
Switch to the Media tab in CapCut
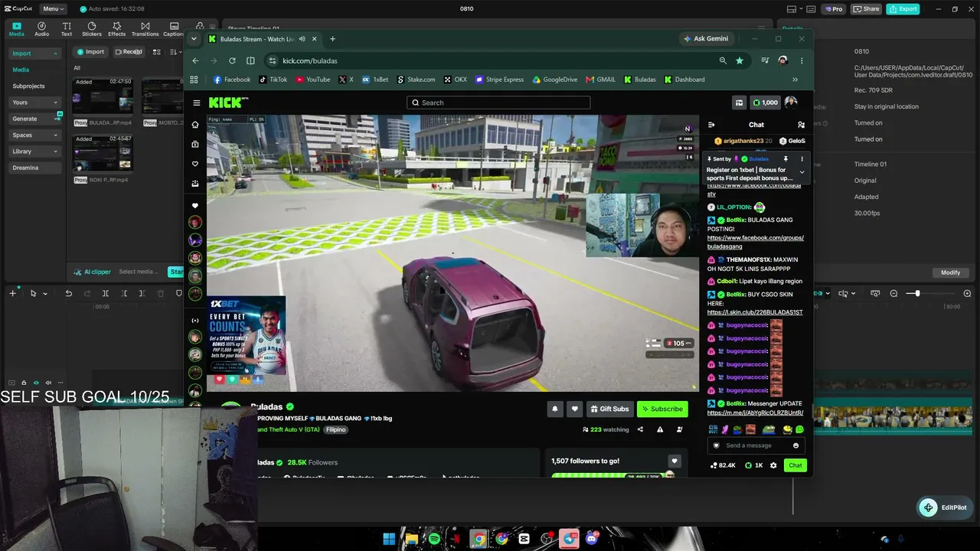[x=17, y=29]
